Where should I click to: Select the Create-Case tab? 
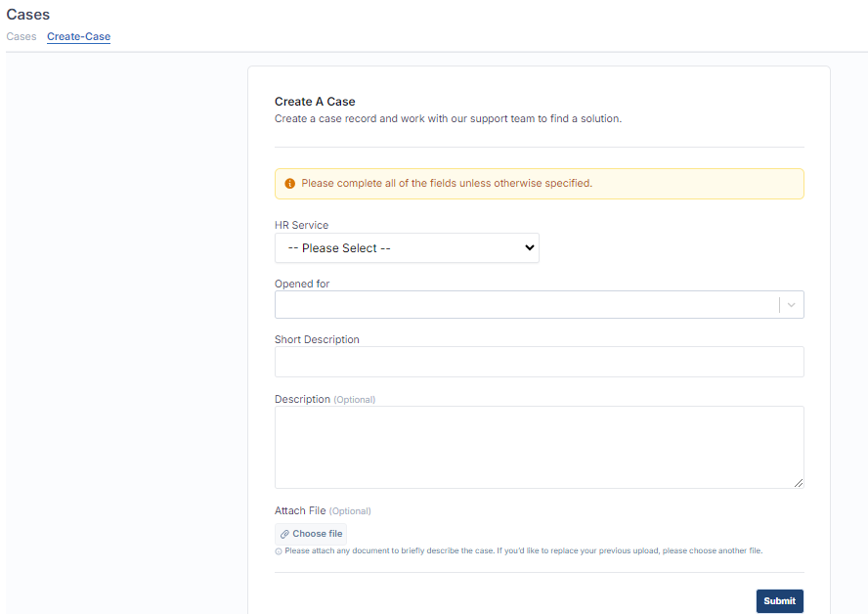tap(78, 36)
